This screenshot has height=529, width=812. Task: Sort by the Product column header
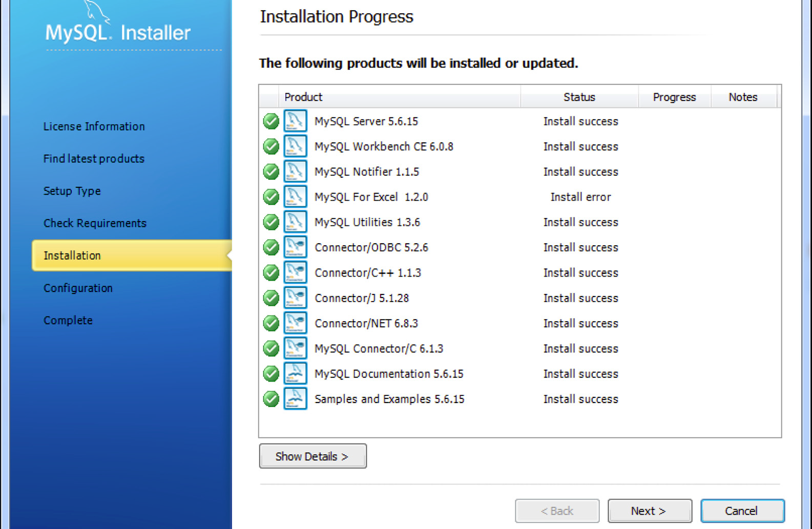click(303, 97)
